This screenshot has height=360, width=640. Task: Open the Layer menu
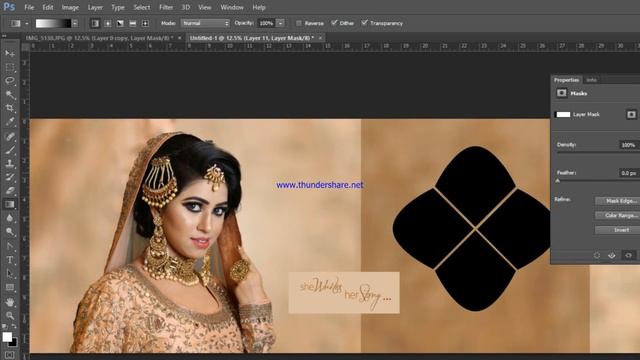point(95,7)
